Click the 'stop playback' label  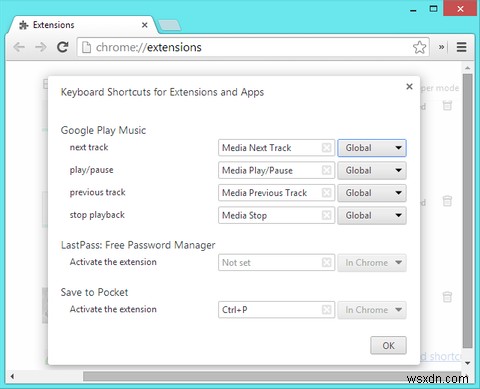[97, 215]
